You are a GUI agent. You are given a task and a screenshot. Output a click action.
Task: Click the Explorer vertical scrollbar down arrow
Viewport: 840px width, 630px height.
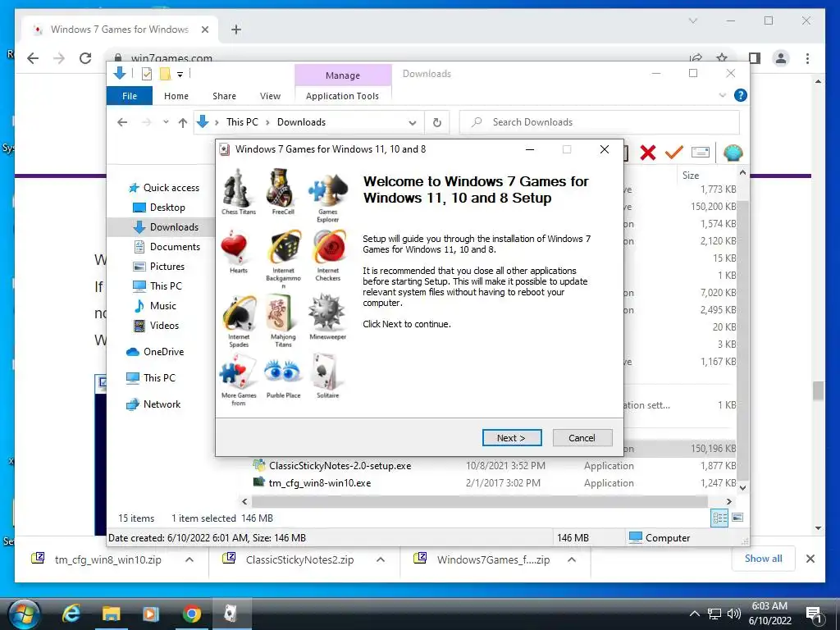pos(742,487)
